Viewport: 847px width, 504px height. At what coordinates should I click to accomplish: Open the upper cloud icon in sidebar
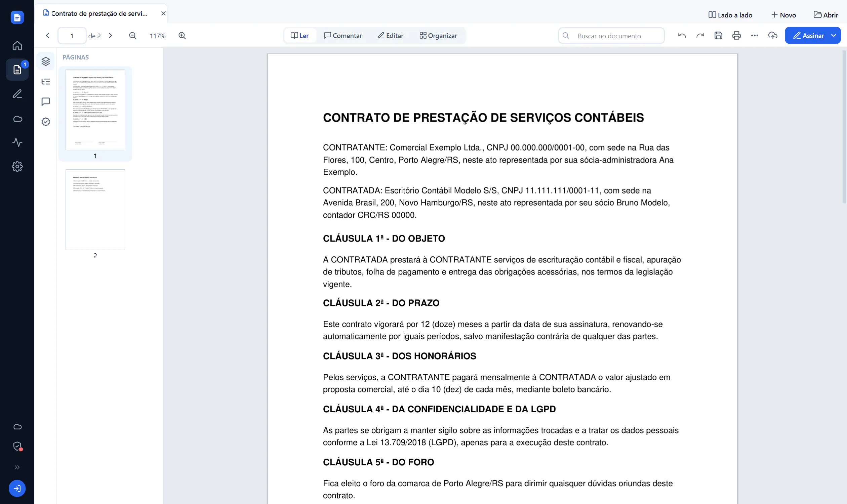coord(17,119)
